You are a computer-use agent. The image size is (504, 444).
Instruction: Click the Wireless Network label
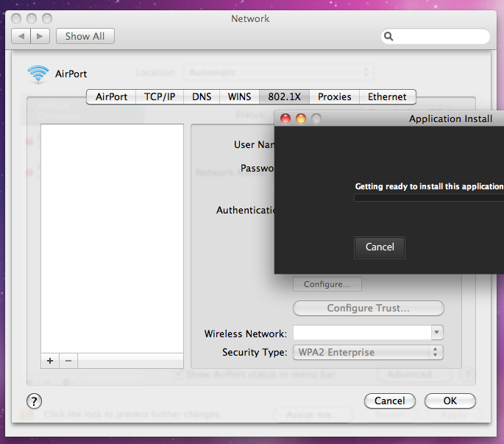[x=246, y=334]
